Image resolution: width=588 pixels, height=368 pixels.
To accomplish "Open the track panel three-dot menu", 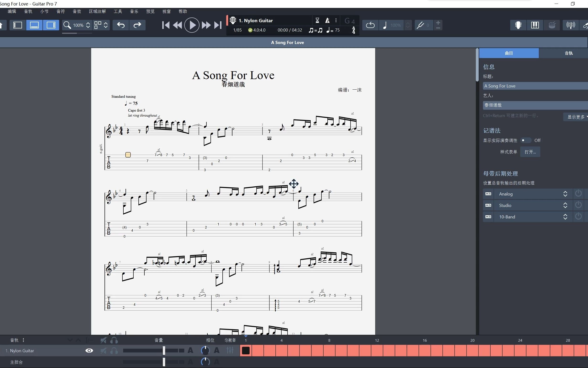I will pos(23,340).
